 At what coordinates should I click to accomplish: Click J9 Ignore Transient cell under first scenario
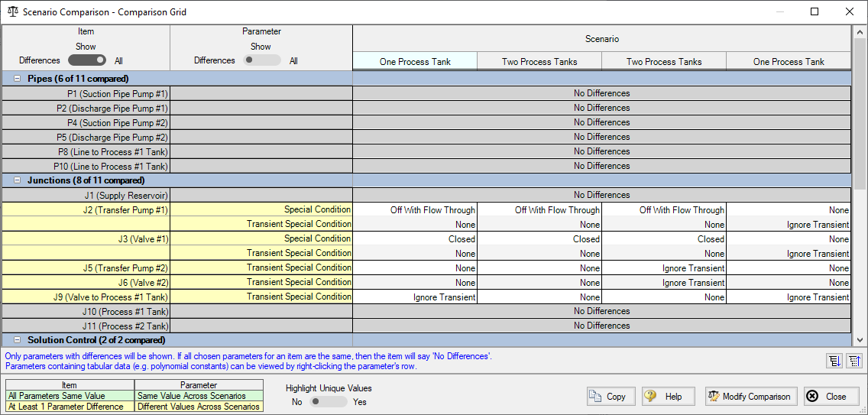(x=415, y=297)
